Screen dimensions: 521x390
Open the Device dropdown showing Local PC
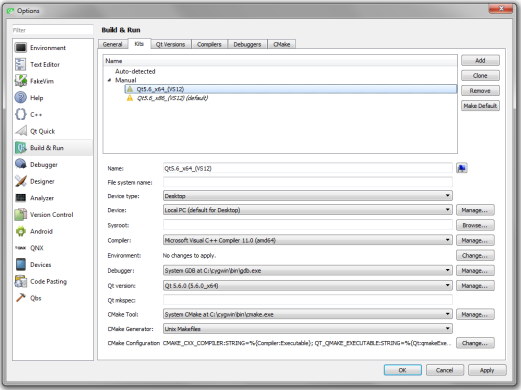point(307,210)
